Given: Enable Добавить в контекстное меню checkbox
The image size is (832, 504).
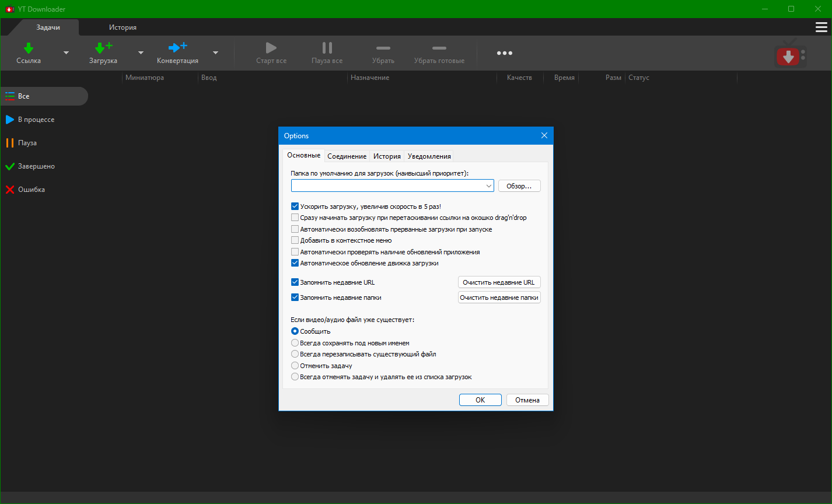Looking at the screenshot, I should (295, 240).
